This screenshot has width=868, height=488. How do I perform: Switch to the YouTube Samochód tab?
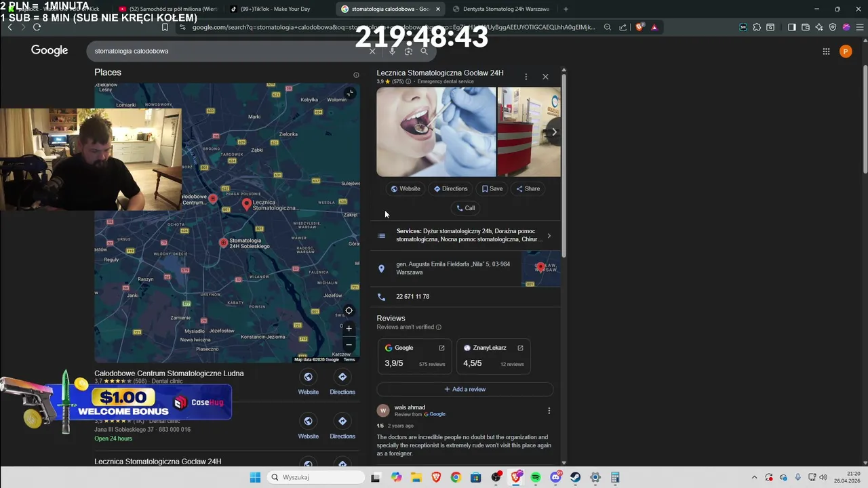(168, 9)
